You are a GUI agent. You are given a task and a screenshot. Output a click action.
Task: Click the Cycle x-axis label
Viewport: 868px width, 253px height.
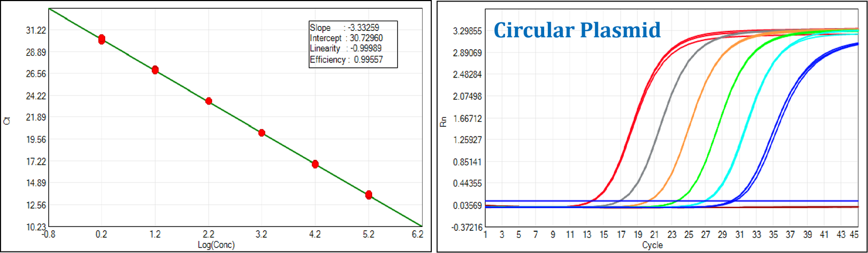pos(653,245)
